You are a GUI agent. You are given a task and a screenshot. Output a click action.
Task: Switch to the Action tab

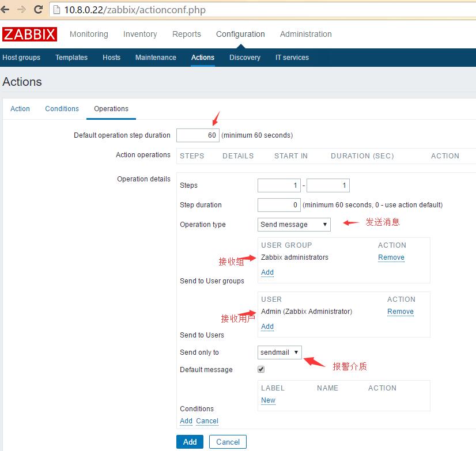(20, 109)
